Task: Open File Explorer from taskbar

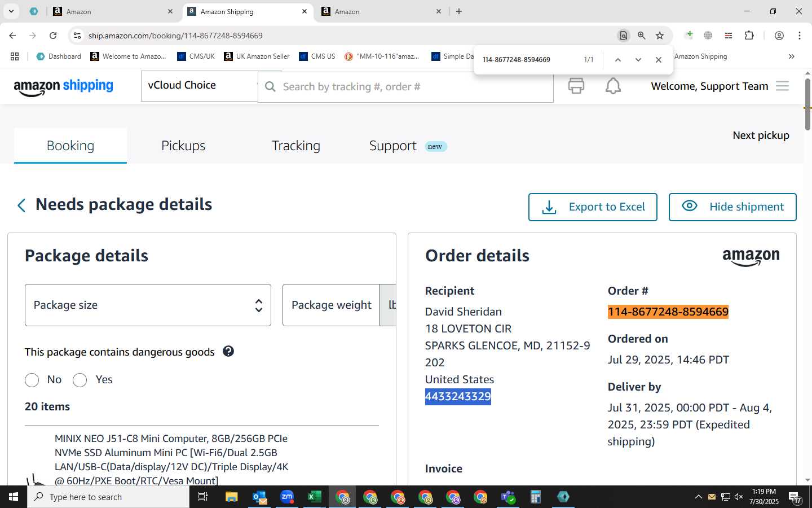Action: pyautogui.click(x=232, y=497)
